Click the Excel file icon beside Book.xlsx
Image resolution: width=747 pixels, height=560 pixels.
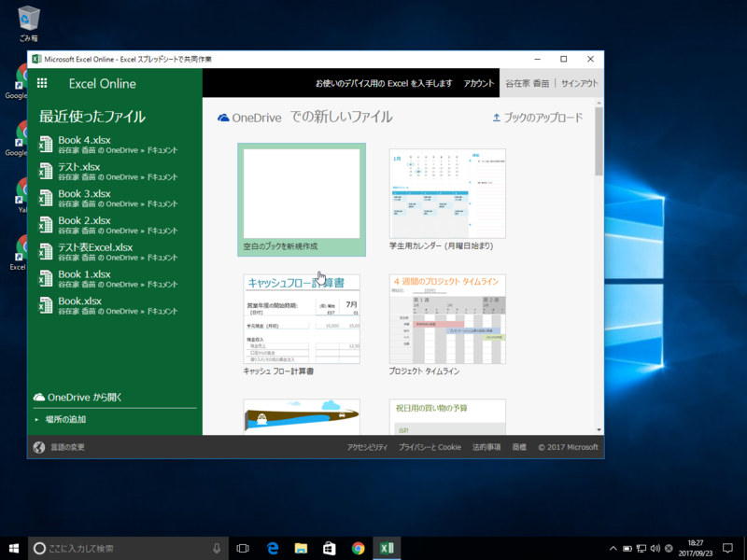coord(46,305)
